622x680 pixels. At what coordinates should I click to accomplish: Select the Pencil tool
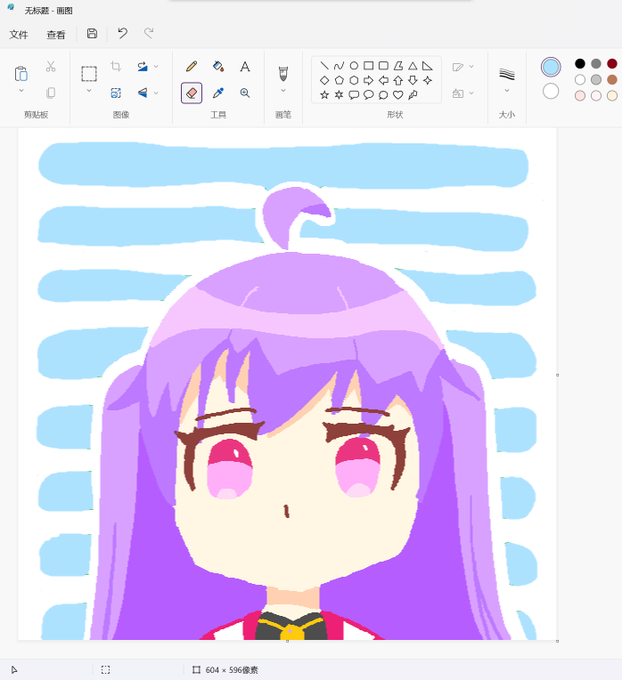tap(191, 66)
